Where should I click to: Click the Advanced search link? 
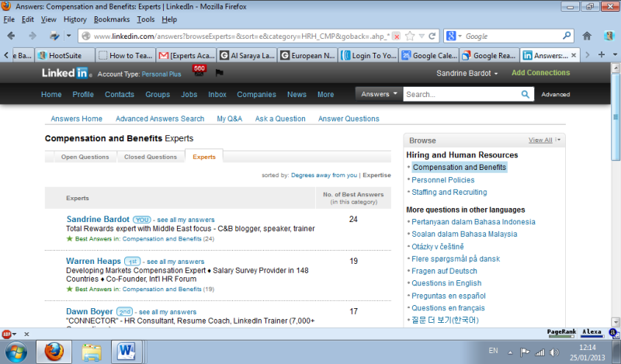pos(556,94)
